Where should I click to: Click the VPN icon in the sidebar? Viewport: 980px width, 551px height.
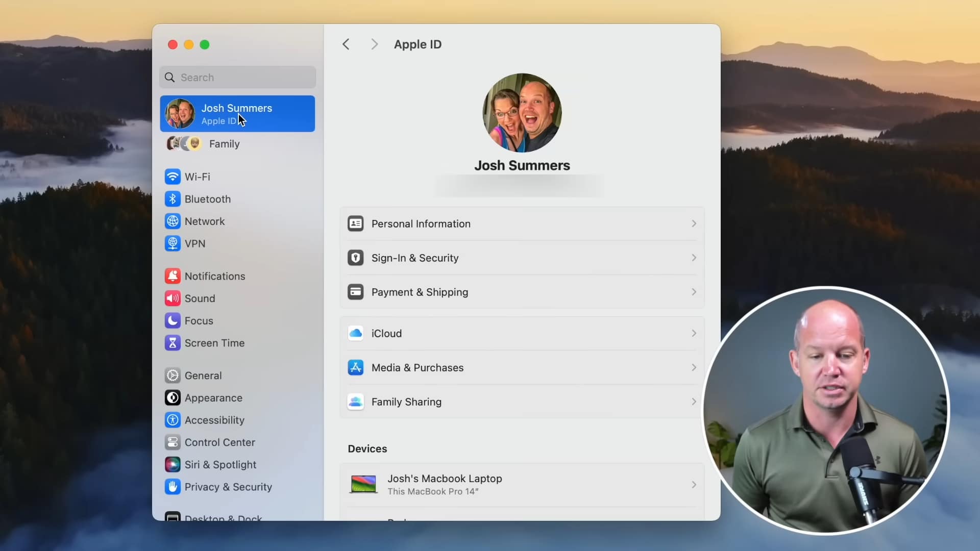pos(173,243)
